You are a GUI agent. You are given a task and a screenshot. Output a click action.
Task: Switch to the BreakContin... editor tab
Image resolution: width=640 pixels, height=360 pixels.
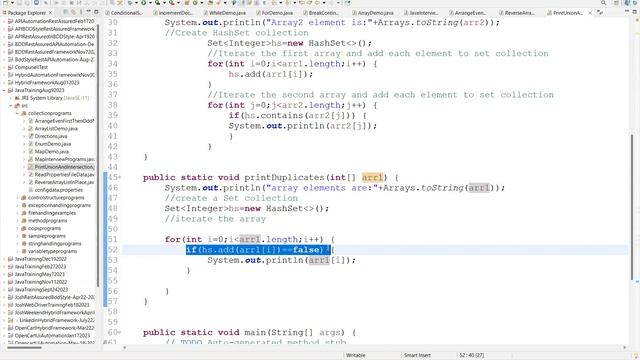321,13
